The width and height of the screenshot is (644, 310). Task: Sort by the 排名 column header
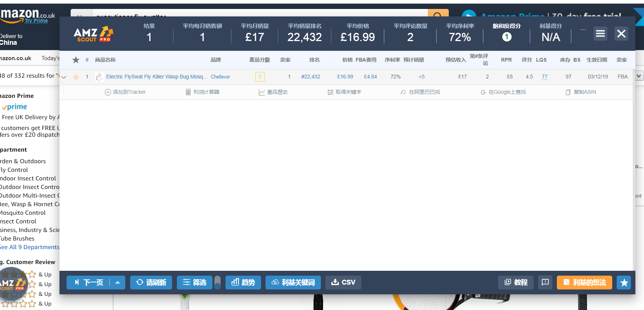(314, 60)
